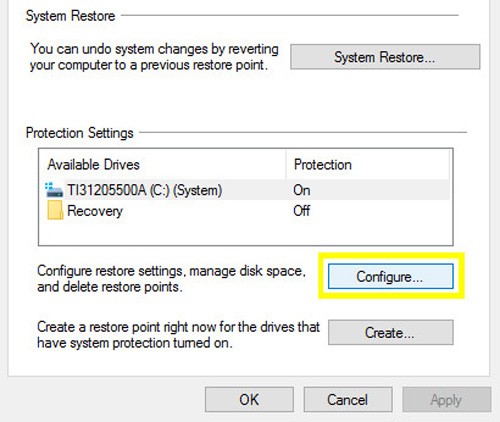
Task: Open Configure restore settings dialog
Action: click(x=391, y=276)
